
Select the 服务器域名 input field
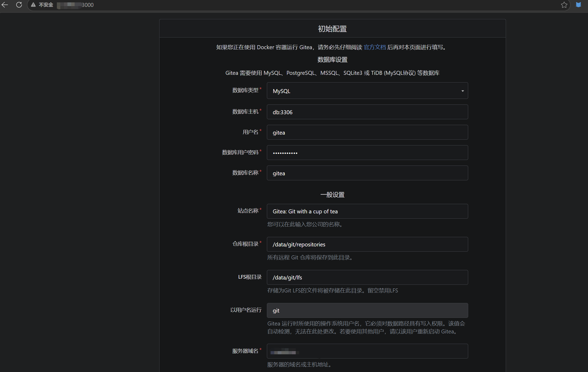tap(367, 351)
